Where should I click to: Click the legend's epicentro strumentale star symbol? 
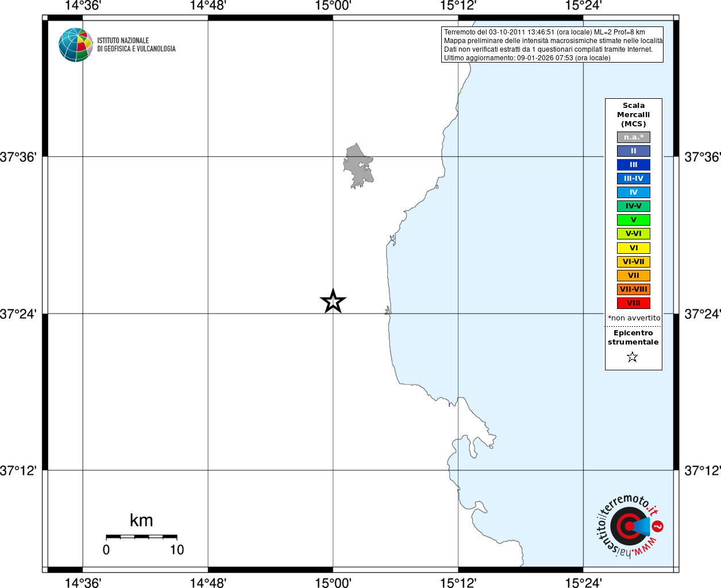pos(633,357)
